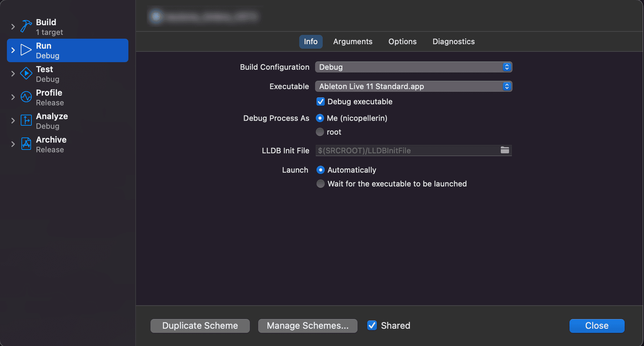Screen dimensions: 644x346
Task: Click the Duplicate Scheme button
Action: pyautogui.click(x=200, y=326)
